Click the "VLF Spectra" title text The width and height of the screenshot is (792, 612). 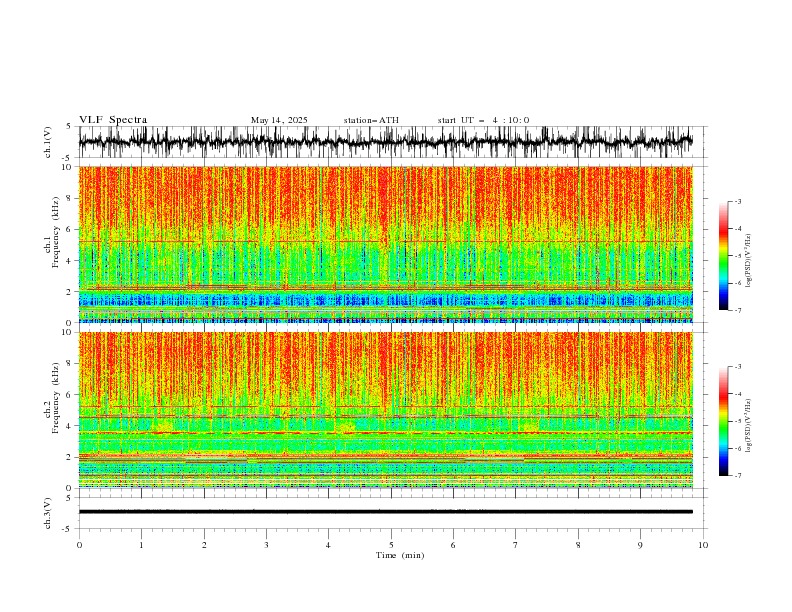(x=113, y=120)
